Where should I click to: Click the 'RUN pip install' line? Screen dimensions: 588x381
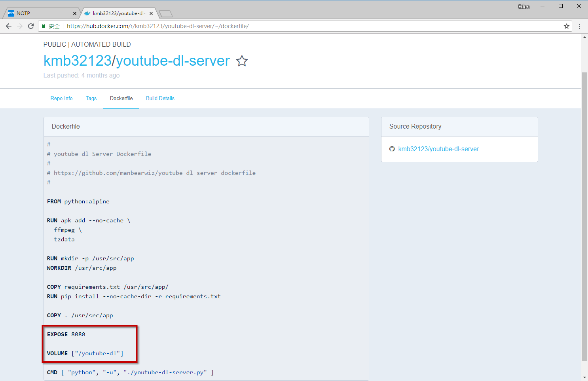click(x=134, y=296)
